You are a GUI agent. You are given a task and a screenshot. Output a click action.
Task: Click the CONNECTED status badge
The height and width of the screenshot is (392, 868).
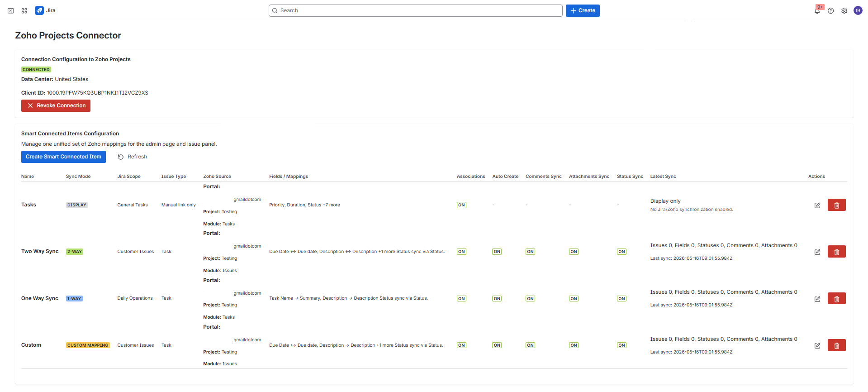pyautogui.click(x=36, y=70)
